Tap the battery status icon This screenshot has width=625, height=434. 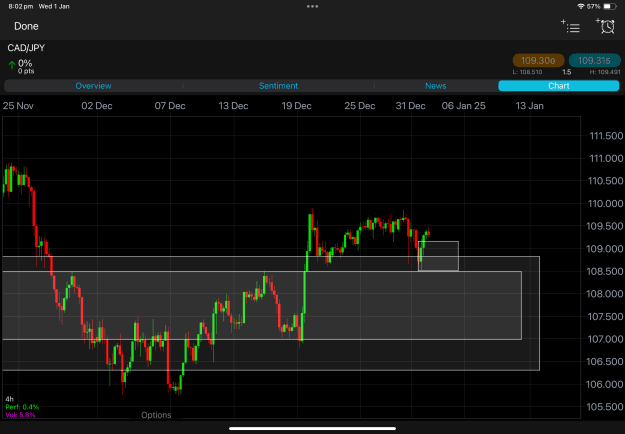(x=609, y=6)
